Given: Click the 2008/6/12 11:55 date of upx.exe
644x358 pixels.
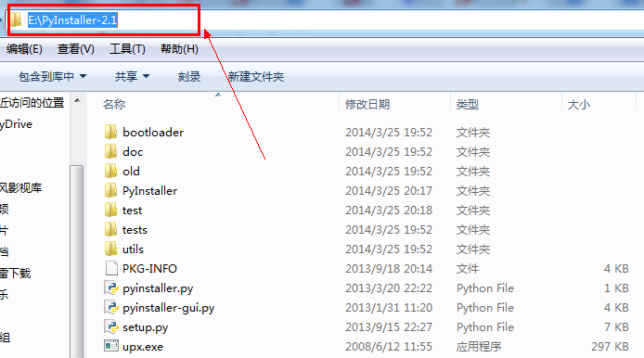Looking at the screenshot, I should coord(389,347).
